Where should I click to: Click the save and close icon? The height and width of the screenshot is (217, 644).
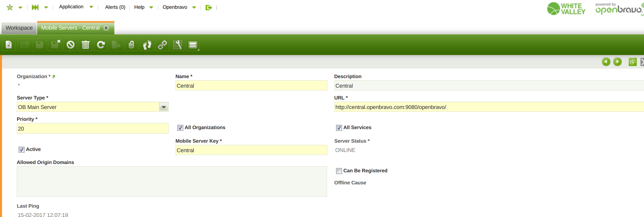tap(55, 45)
